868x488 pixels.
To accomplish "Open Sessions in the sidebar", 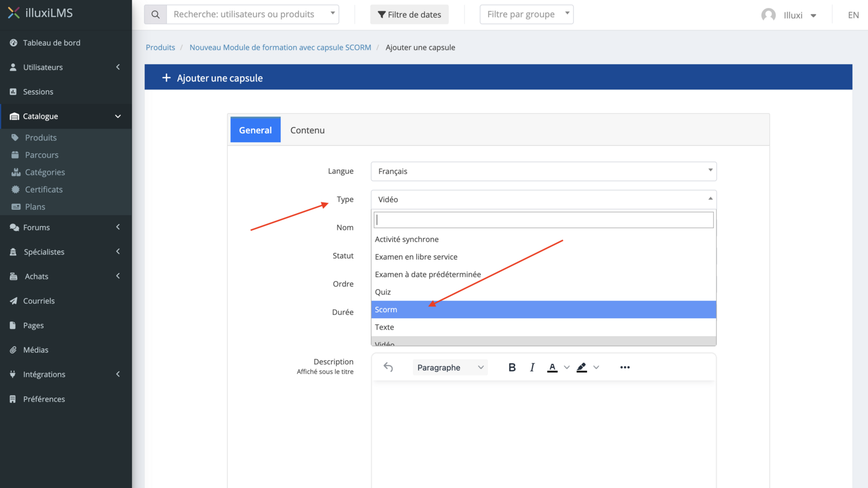I will pos(38,92).
